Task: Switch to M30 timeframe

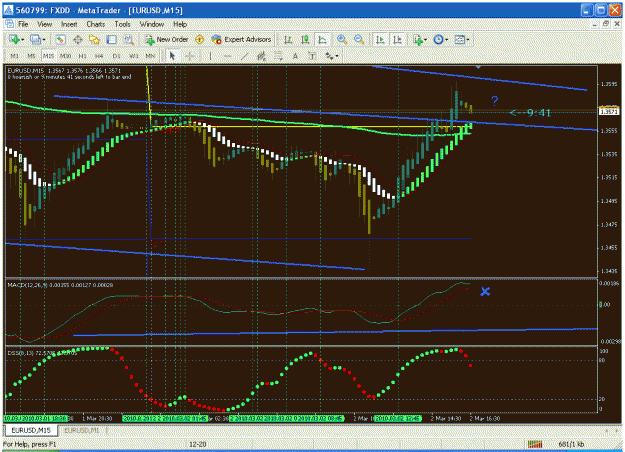Action: pos(65,56)
